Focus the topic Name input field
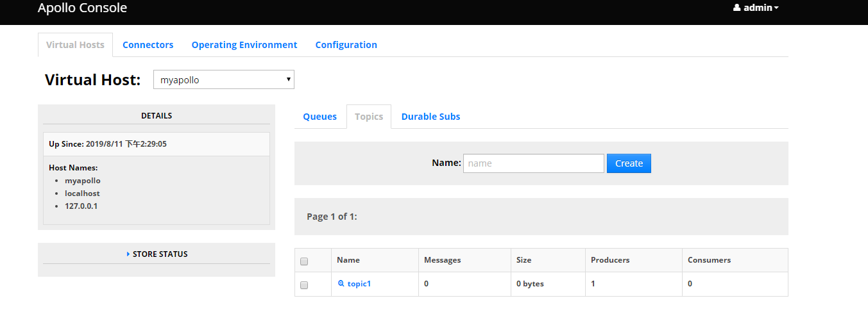Viewport: 868px width, 321px height. pos(533,163)
